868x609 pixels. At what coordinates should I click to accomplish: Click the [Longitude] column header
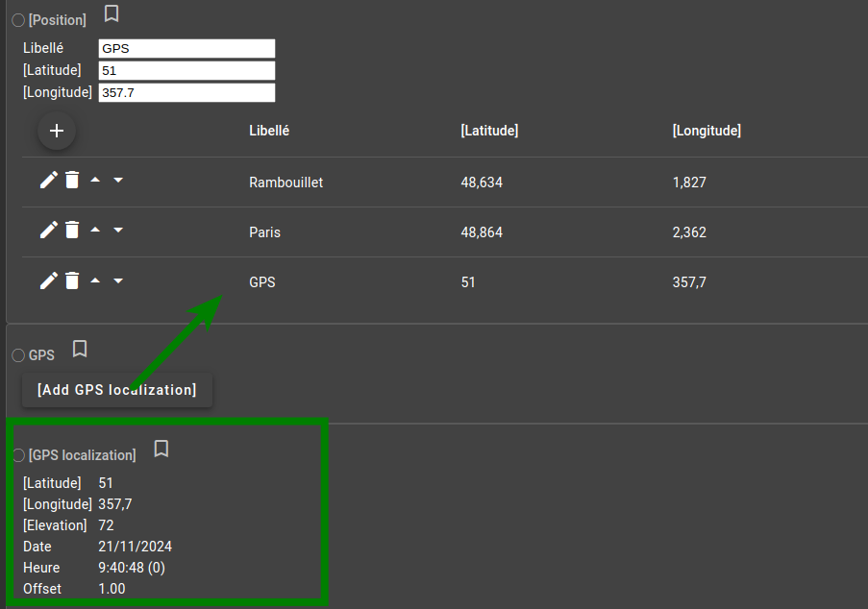point(707,131)
